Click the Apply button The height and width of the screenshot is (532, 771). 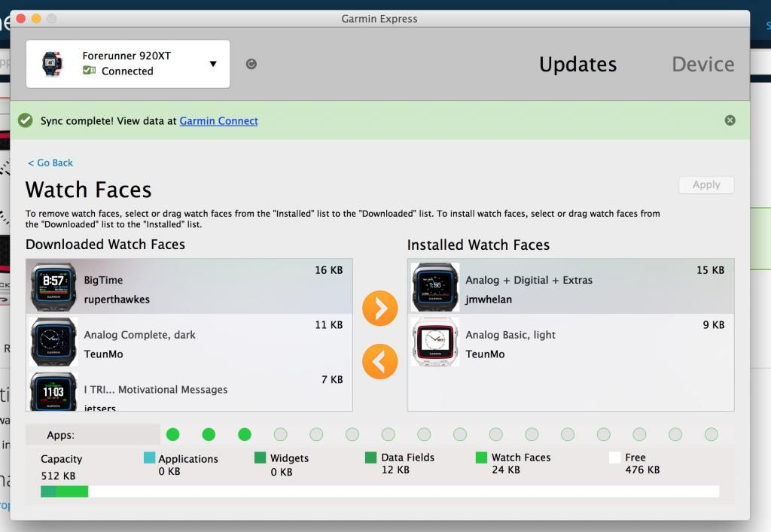click(706, 184)
